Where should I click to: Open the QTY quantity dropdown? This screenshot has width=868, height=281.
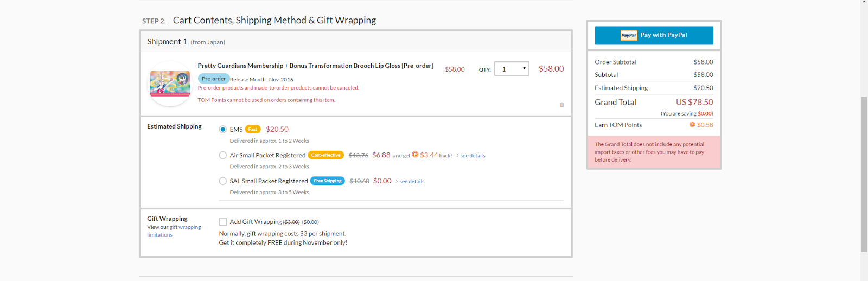[x=511, y=69]
